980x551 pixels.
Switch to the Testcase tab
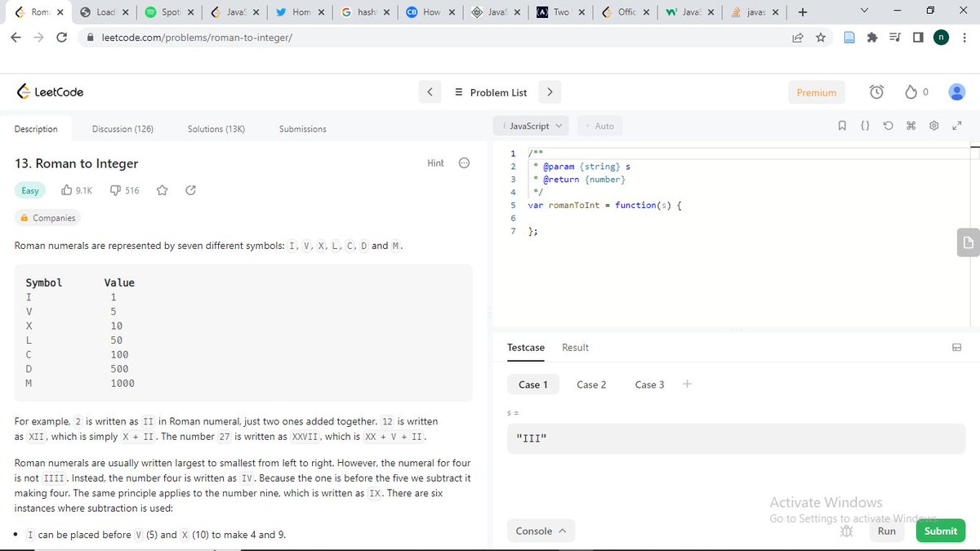pos(526,348)
